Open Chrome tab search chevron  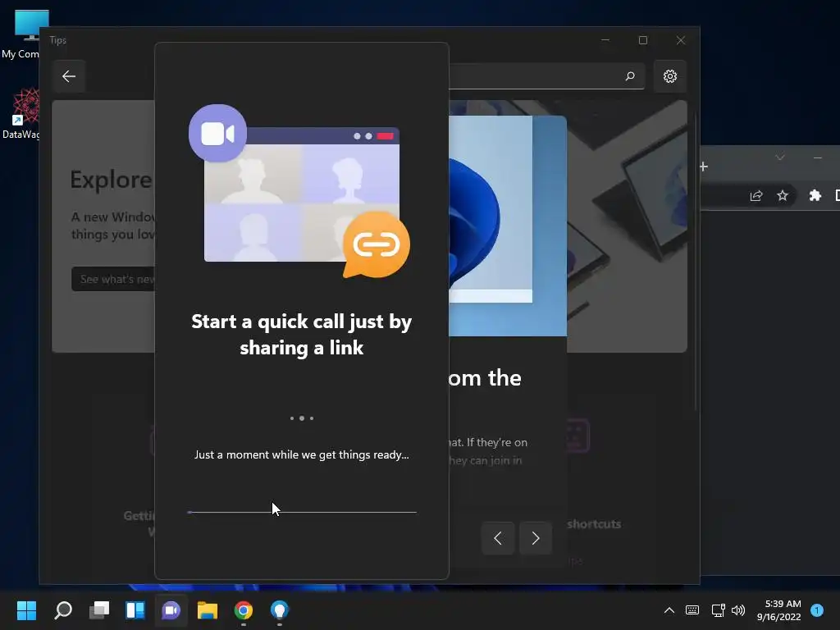(x=780, y=157)
